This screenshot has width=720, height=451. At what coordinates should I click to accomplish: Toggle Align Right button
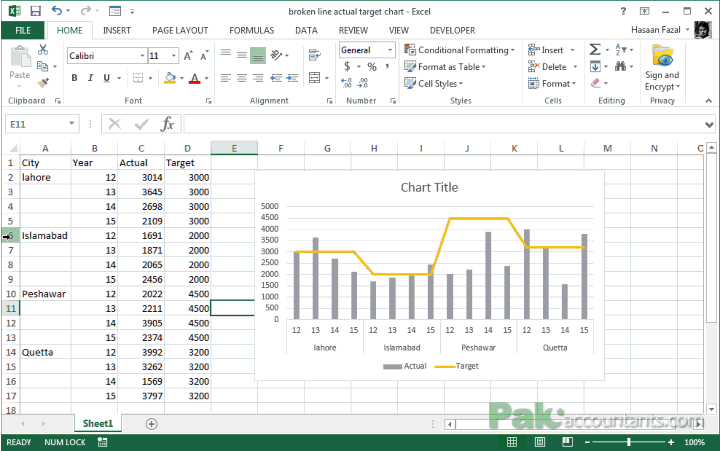(x=258, y=78)
